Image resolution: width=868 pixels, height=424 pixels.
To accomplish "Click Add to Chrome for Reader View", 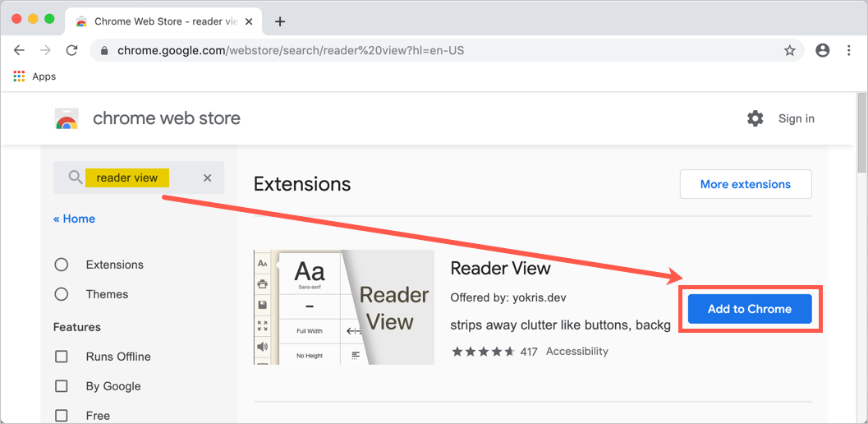I will [750, 309].
